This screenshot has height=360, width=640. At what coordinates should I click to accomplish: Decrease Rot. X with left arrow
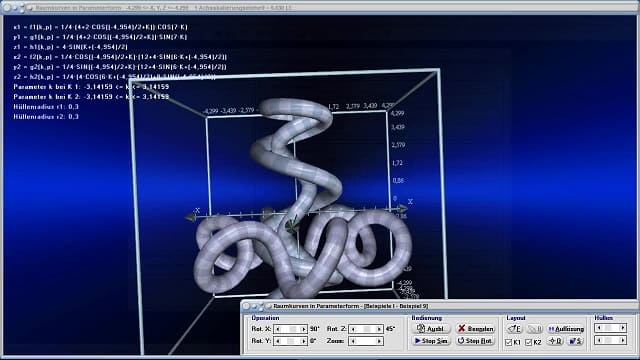pyautogui.click(x=278, y=329)
